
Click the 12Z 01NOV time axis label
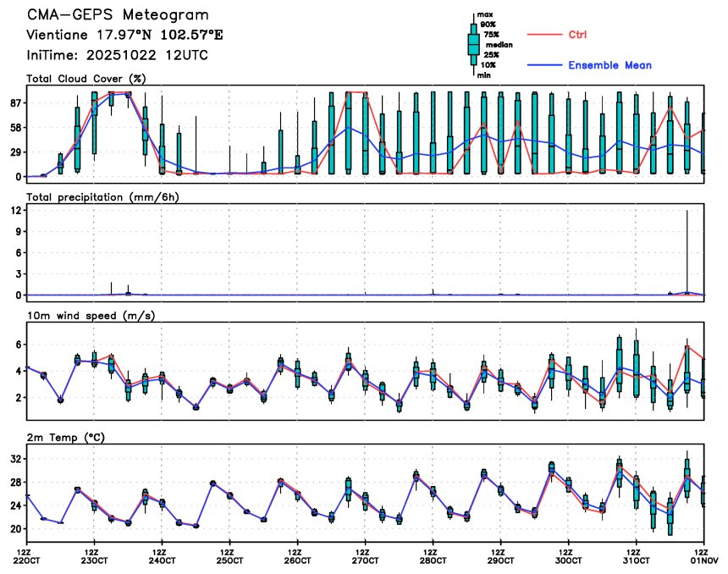tap(704, 556)
